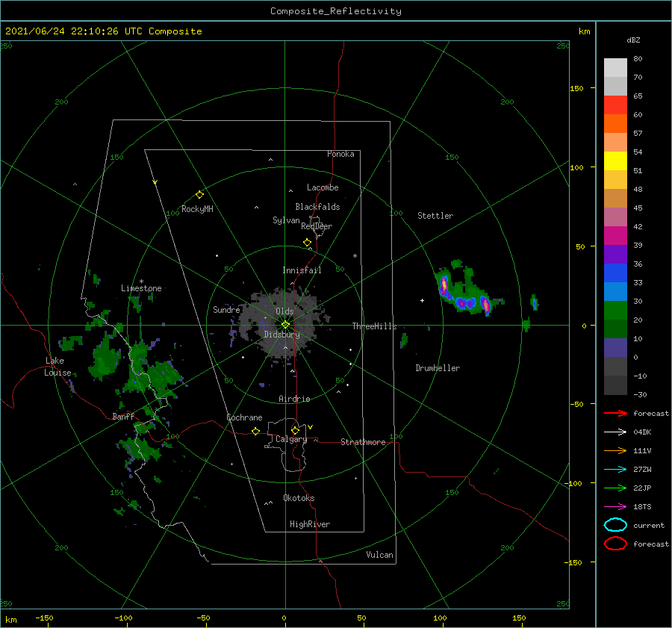Click the yellow radar-site diamond below Olds
Image resolution: width=672 pixels, height=628 pixels.
[285, 325]
